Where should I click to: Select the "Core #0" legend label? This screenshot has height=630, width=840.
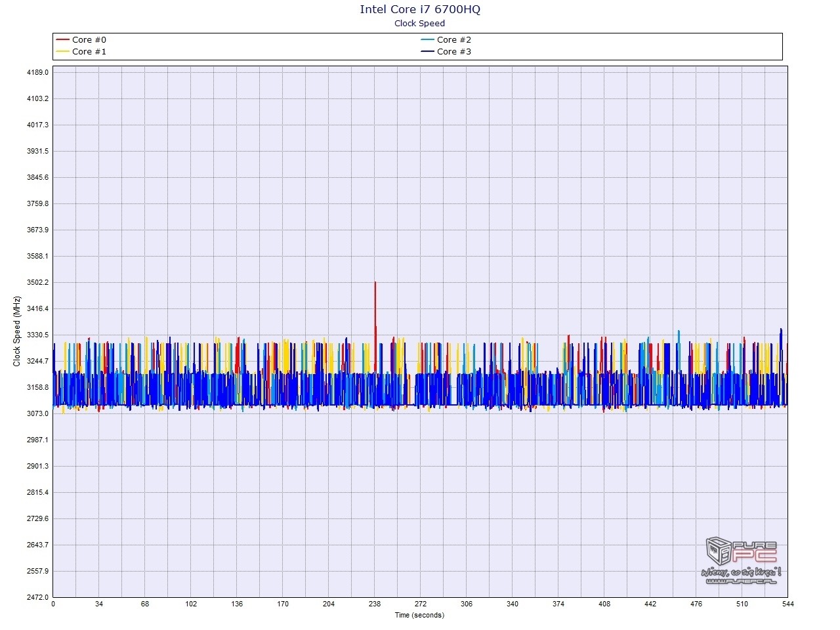click(89, 40)
